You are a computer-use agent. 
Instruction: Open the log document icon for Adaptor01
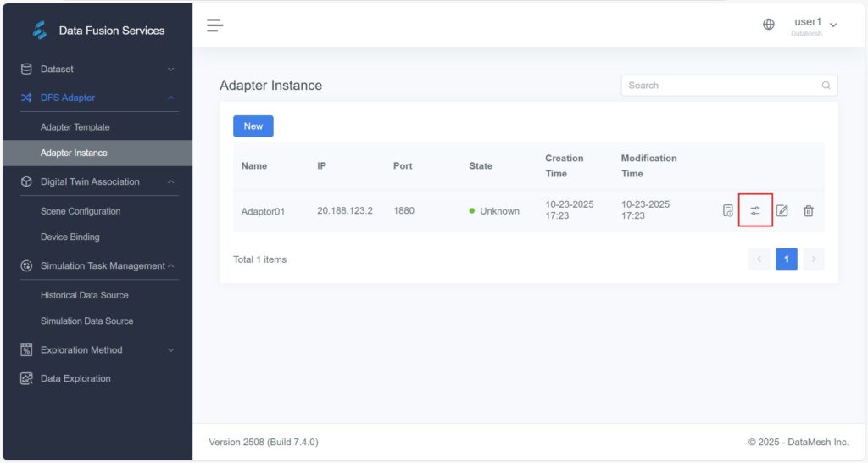tap(727, 210)
